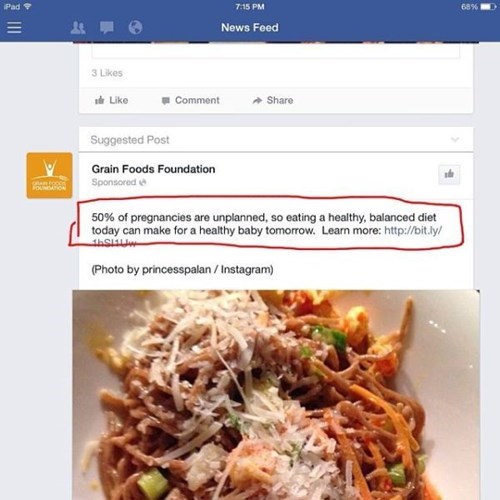Tap the battery indicator in status bar
This screenshot has height=500, width=500.
(x=488, y=7)
